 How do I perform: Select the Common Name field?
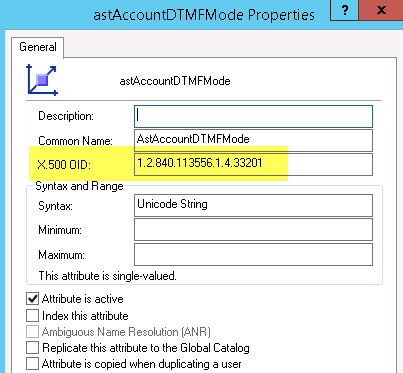[x=253, y=140]
